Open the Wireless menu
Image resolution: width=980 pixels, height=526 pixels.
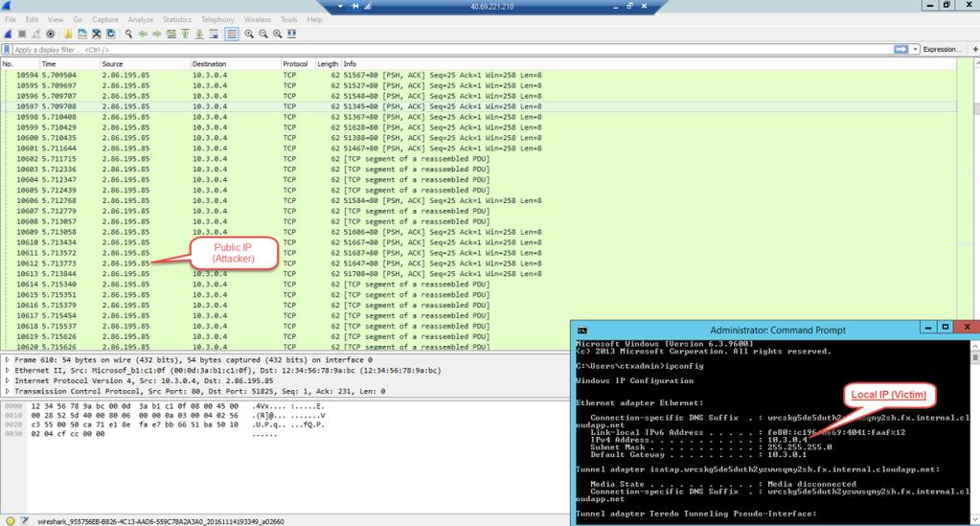pyautogui.click(x=258, y=19)
